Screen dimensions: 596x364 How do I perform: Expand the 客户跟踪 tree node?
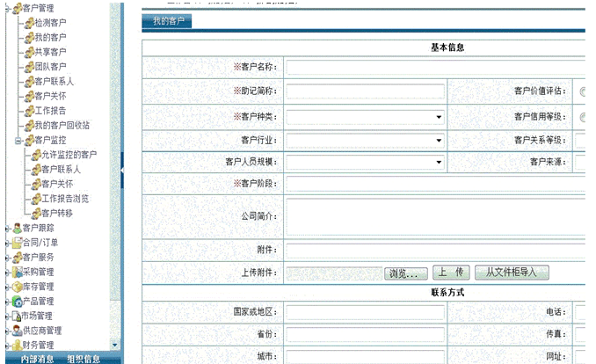7,229
